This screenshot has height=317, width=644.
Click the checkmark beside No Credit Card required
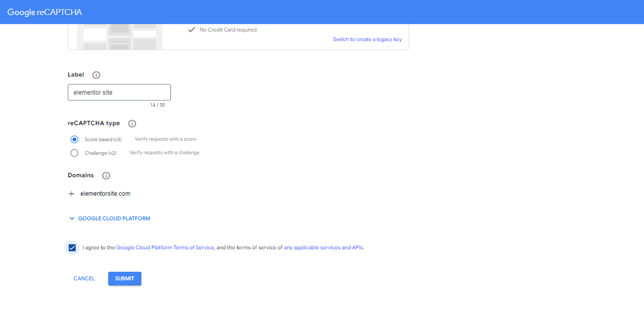(191, 30)
